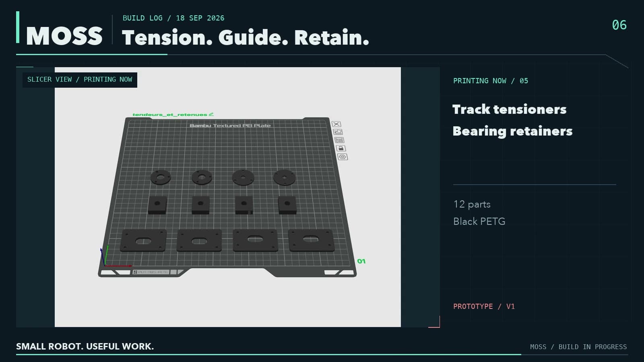
Task: Click the 'PROTOTYPE / V1' label
Action: (484, 306)
